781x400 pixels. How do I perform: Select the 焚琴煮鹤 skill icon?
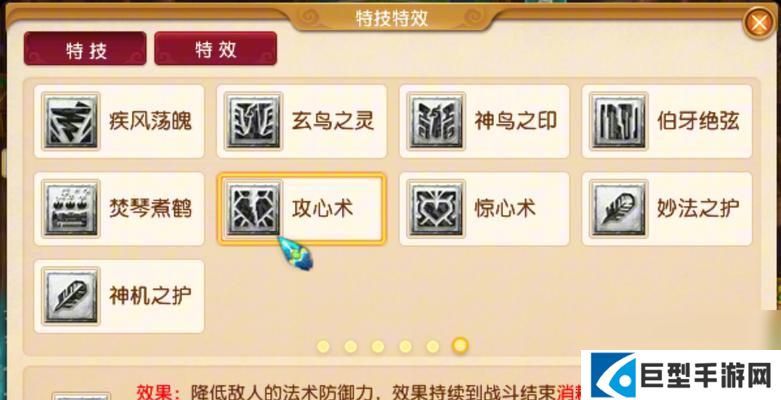pyautogui.click(x=71, y=208)
